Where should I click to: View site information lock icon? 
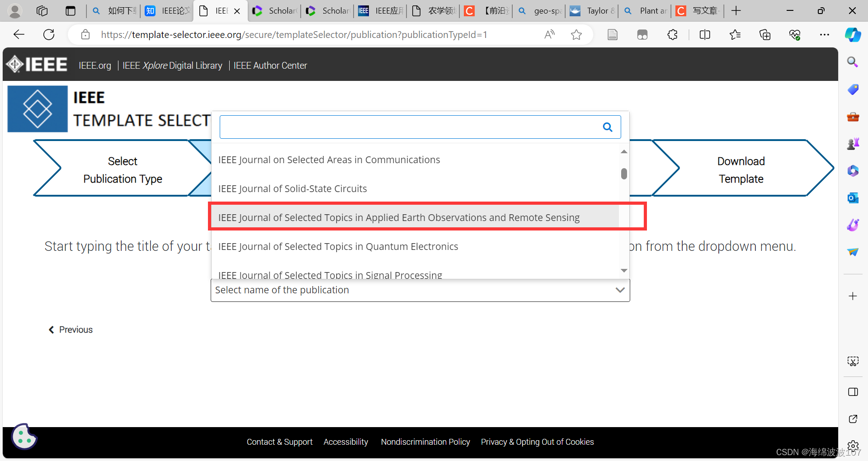pyautogui.click(x=85, y=34)
